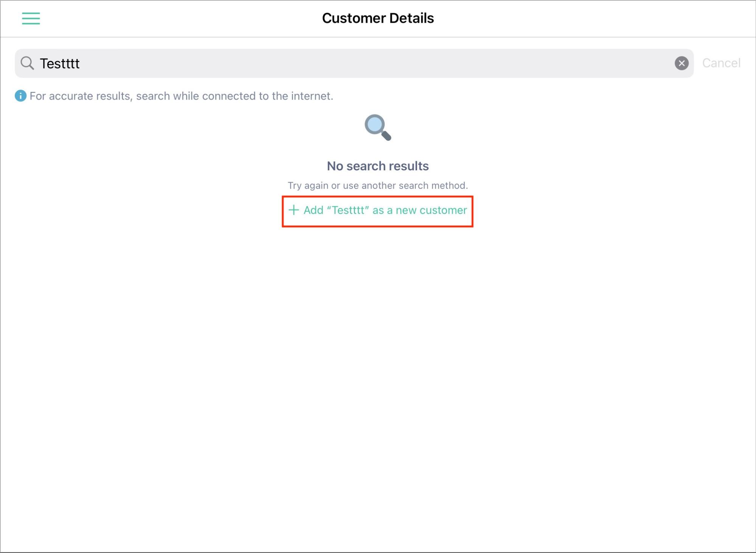Click the magnifier icon inside search bar

(x=27, y=63)
